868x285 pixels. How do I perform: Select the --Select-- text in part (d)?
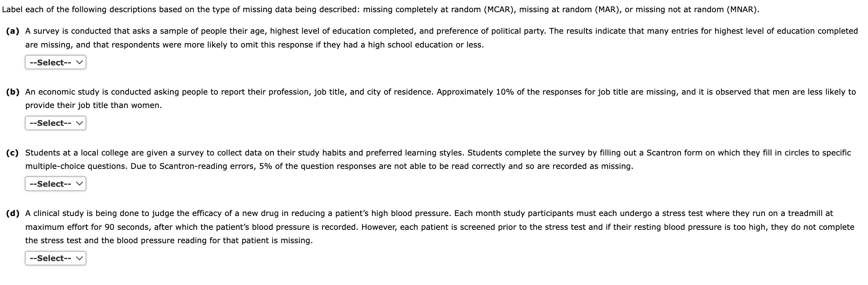point(50,258)
